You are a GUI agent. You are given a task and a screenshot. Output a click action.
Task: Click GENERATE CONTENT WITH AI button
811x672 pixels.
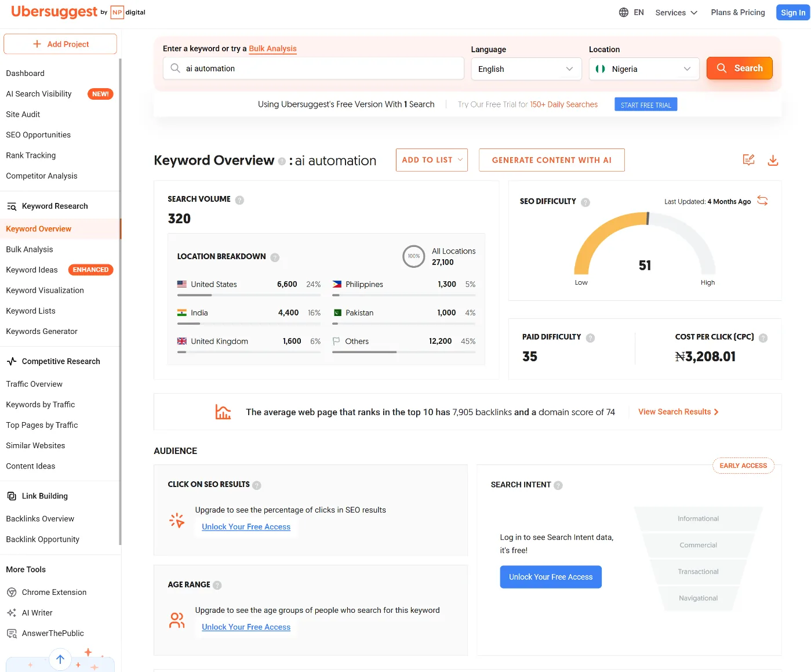pos(551,159)
